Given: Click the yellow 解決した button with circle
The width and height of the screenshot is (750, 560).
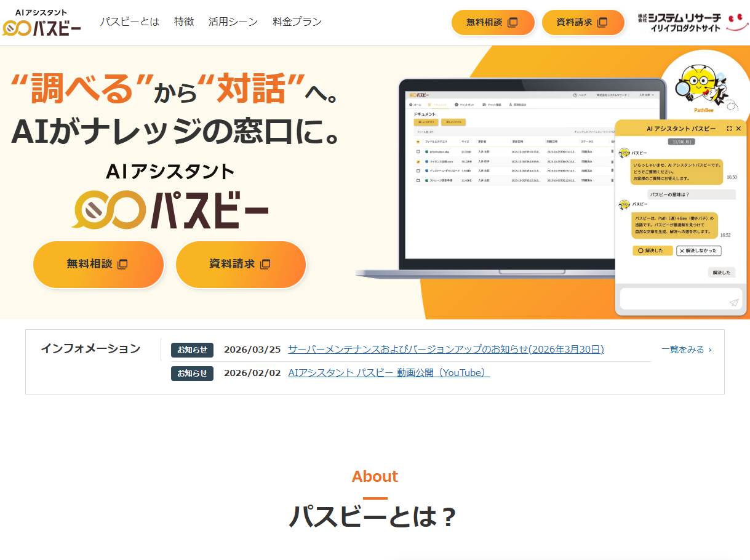Looking at the screenshot, I should pos(653,250).
